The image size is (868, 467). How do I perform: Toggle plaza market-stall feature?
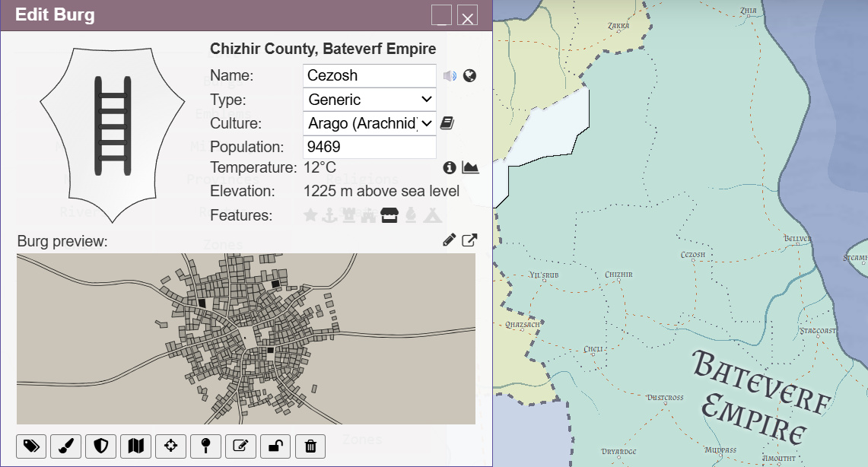pos(389,214)
